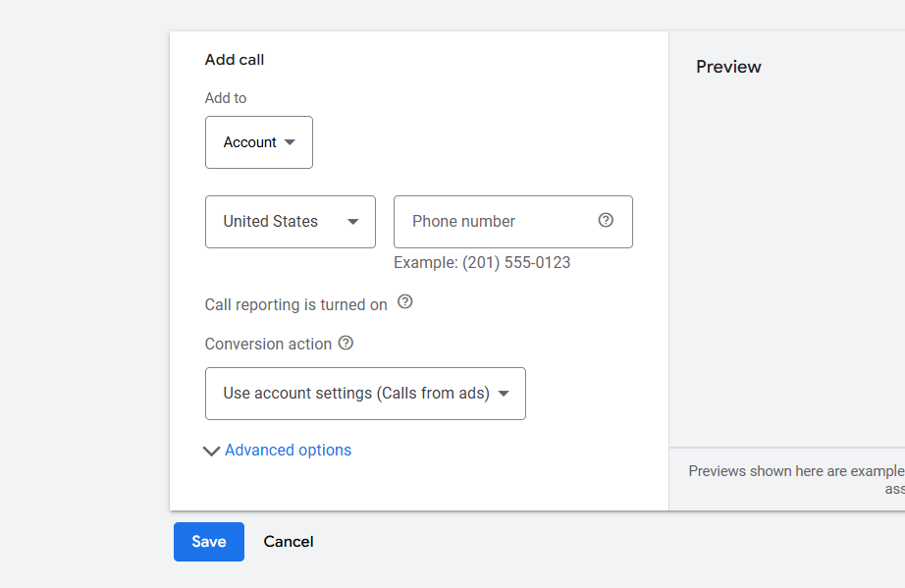Click the Conversion action label
Viewport: 905px width, 588px height.
pos(268,345)
